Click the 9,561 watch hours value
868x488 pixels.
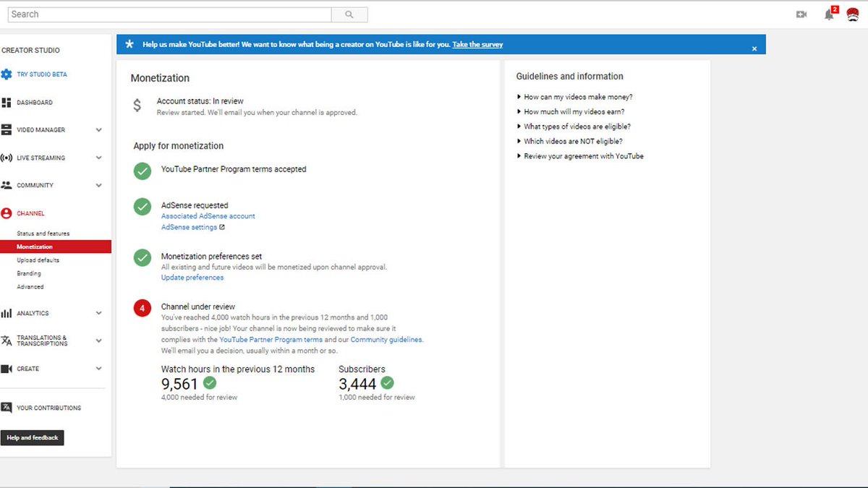179,384
